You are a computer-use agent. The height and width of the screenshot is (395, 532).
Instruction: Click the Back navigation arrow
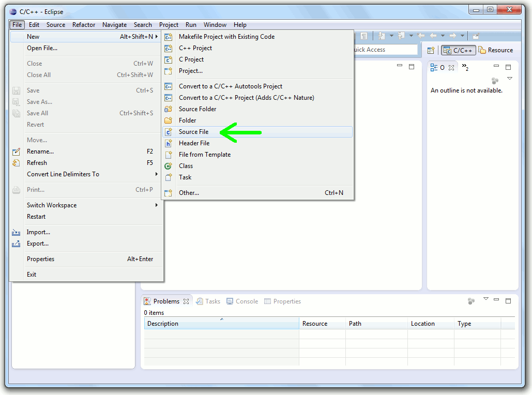click(x=433, y=36)
